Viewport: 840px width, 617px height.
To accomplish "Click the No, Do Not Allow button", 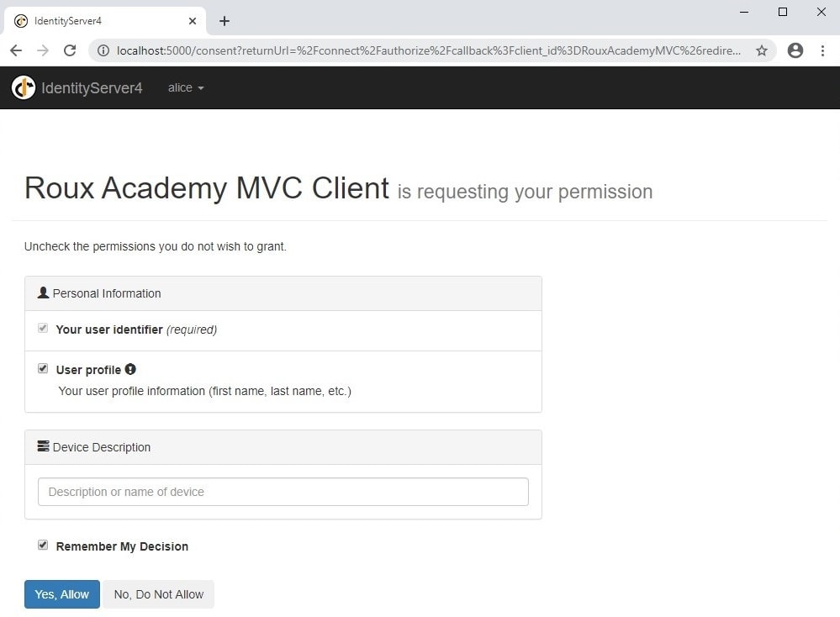I will click(158, 593).
